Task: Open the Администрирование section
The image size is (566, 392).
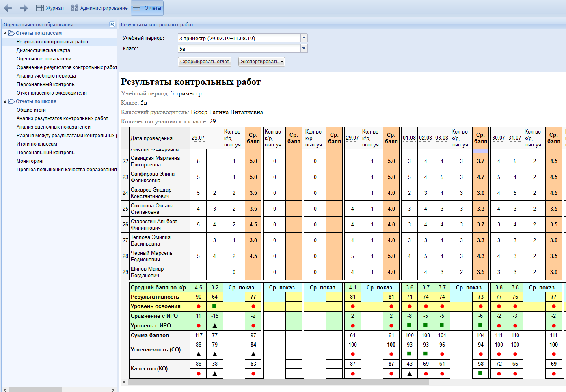Action: pyautogui.click(x=99, y=8)
